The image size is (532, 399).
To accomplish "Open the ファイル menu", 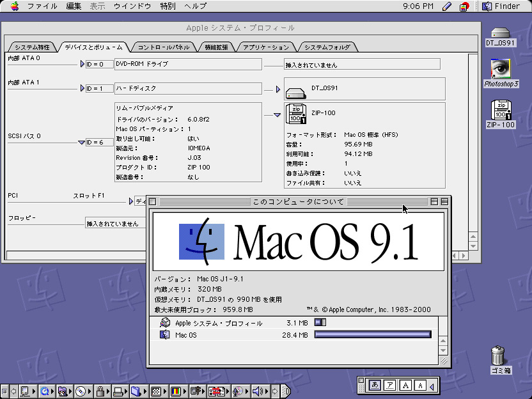I will pos(42,6).
